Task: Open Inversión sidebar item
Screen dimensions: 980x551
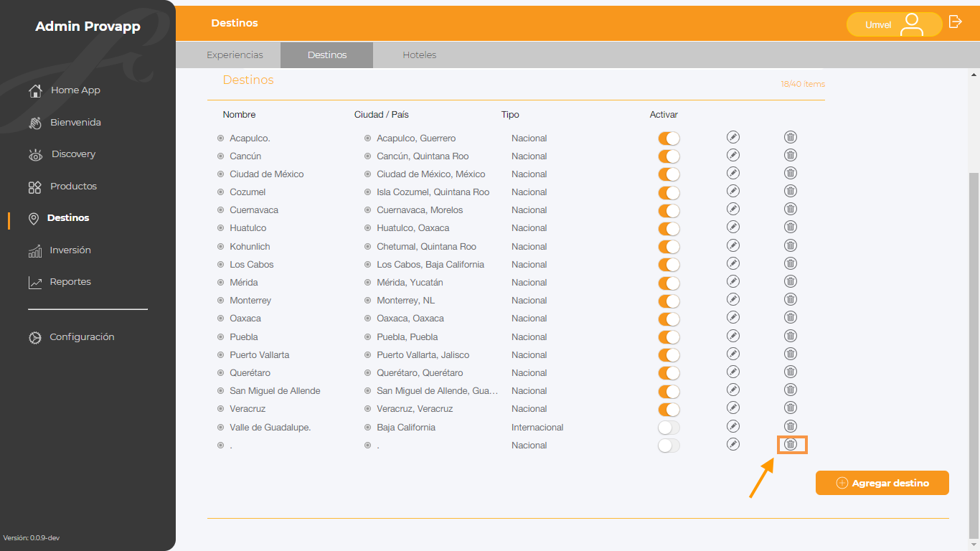Action: tap(60, 250)
